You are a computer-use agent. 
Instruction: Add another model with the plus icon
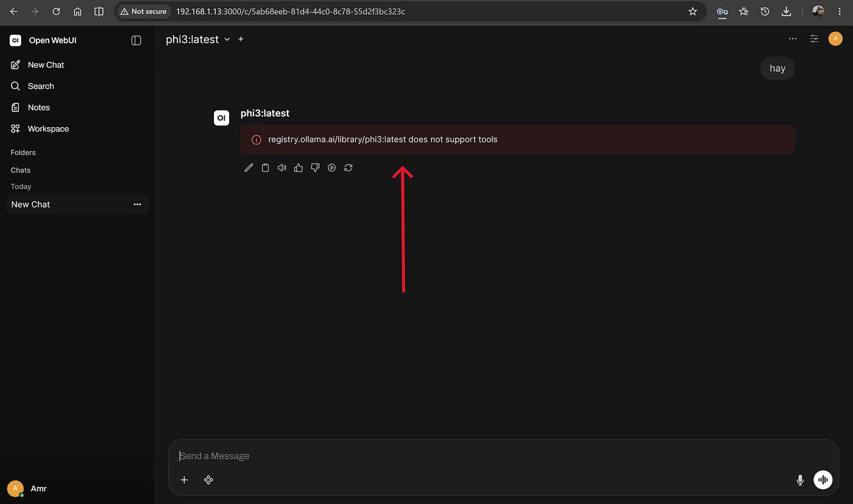(241, 39)
